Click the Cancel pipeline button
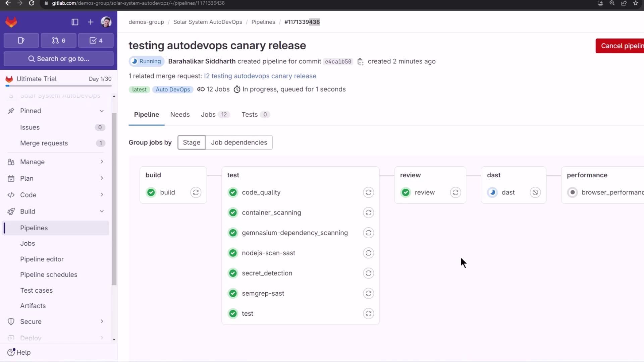The image size is (644, 362). [x=621, y=46]
